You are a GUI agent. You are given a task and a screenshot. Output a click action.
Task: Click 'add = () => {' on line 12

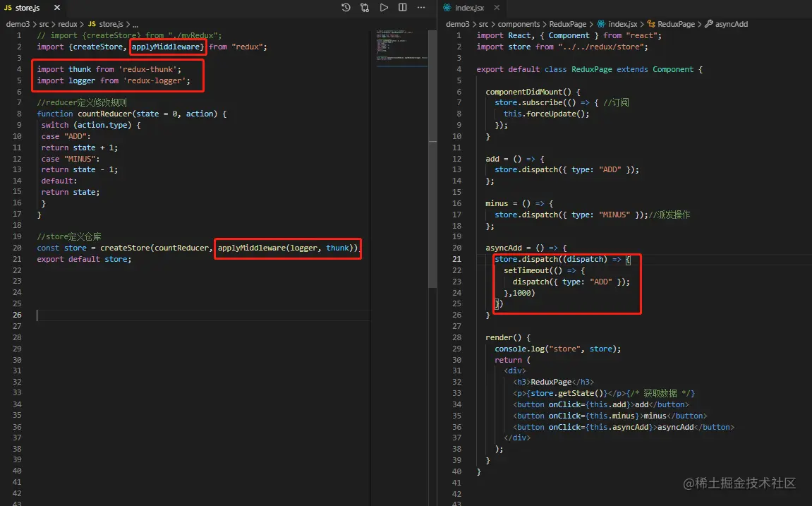tap(515, 159)
